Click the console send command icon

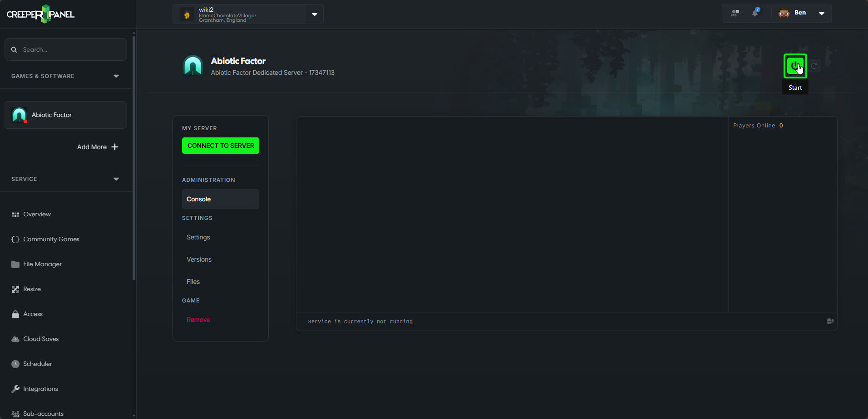pos(830,321)
